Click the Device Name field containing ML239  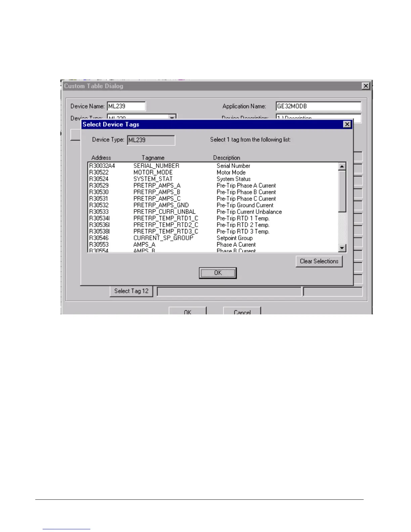click(126, 106)
